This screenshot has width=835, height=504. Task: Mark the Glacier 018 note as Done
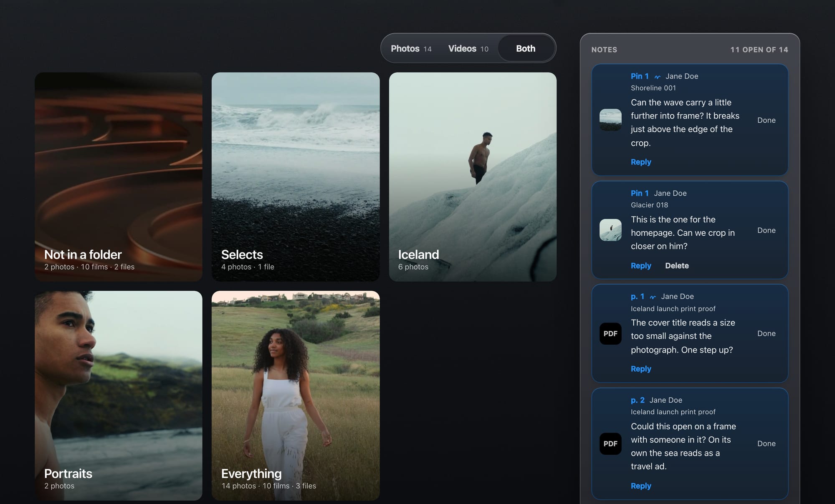coord(767,230)
